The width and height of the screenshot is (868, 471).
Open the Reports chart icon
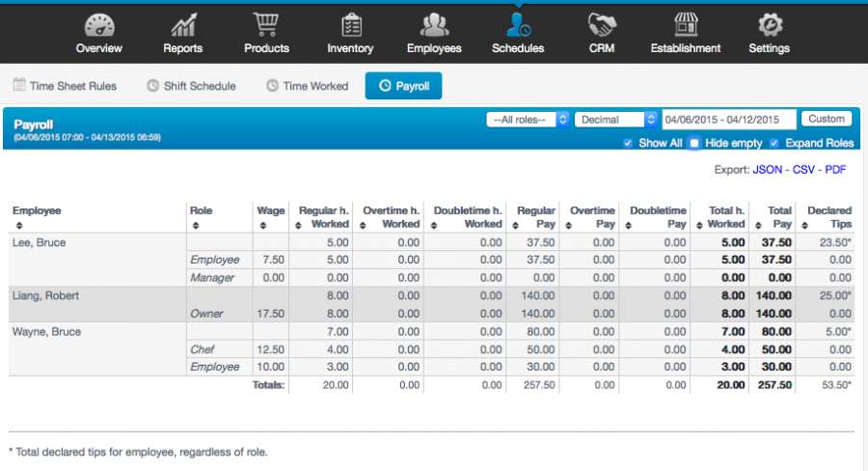coord(182,25)
